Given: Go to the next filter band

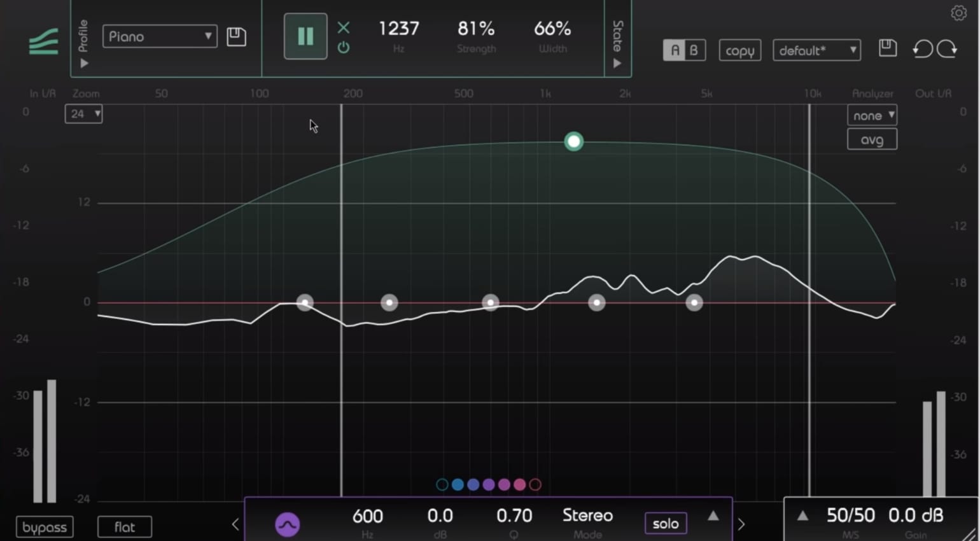Looking at the screenshot, I should [741, 524].
